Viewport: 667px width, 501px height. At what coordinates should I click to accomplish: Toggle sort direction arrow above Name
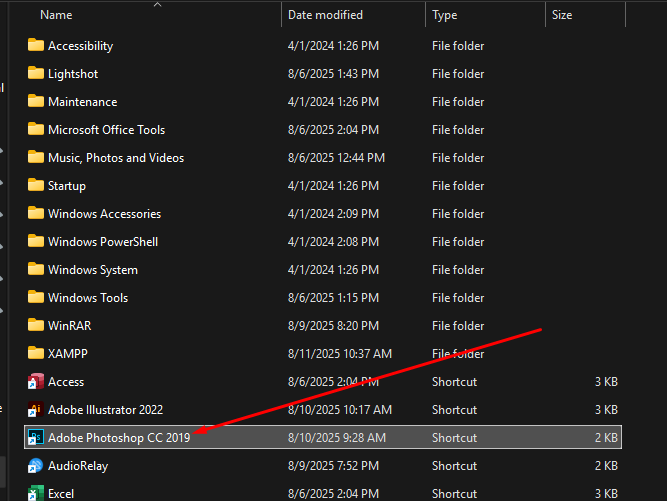[x=157, y=5]
